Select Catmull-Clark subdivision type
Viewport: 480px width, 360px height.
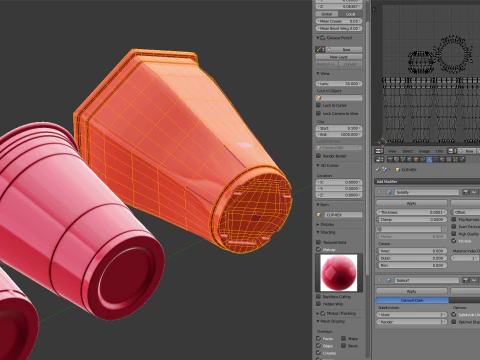pyautogui.click(x=412, y=300)
